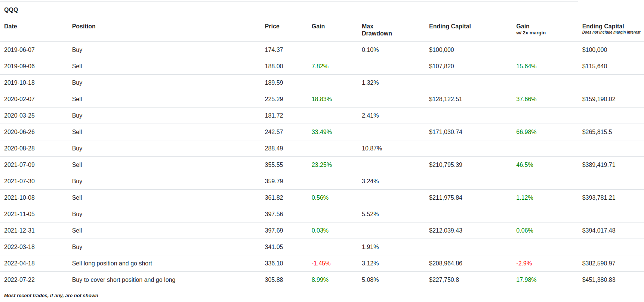Click the 5.52% drawdown value
This screenshot has height=302, width=644.
point(370,214)
